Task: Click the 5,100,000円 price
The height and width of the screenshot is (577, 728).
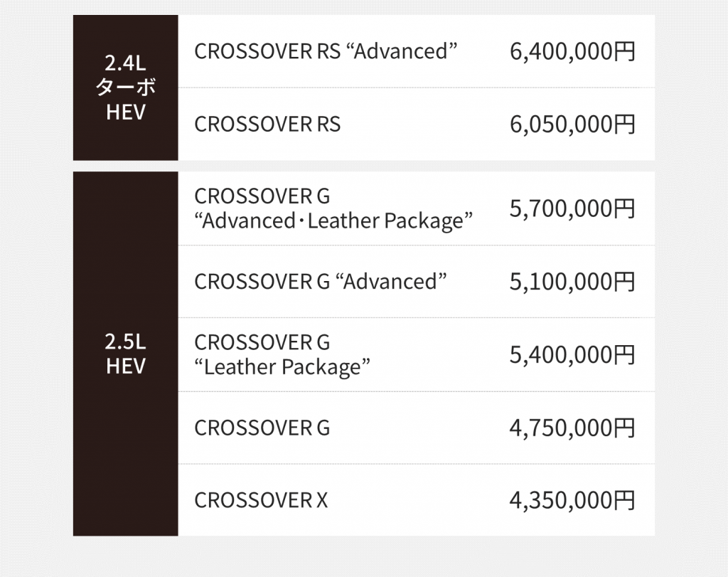Action: 572,282
